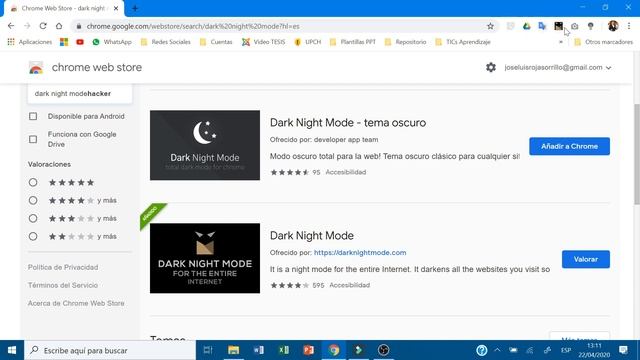
Task: Select three stars y más filter
Action: point(33,218)
